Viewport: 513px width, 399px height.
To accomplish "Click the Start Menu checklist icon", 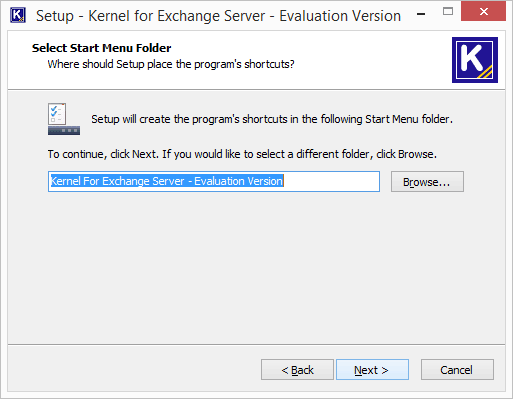I will pyautogui.click(x=64, y=119).
